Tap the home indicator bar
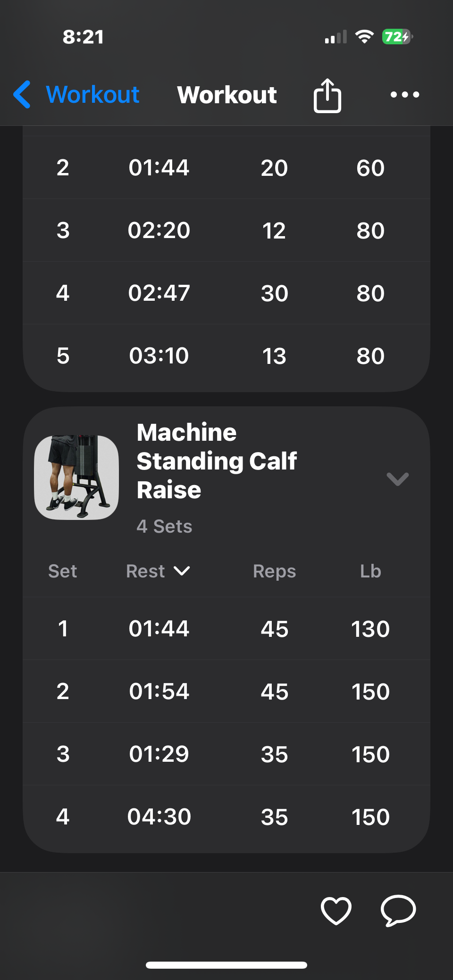This screenshot has height=980, width=453. point(226,965)
